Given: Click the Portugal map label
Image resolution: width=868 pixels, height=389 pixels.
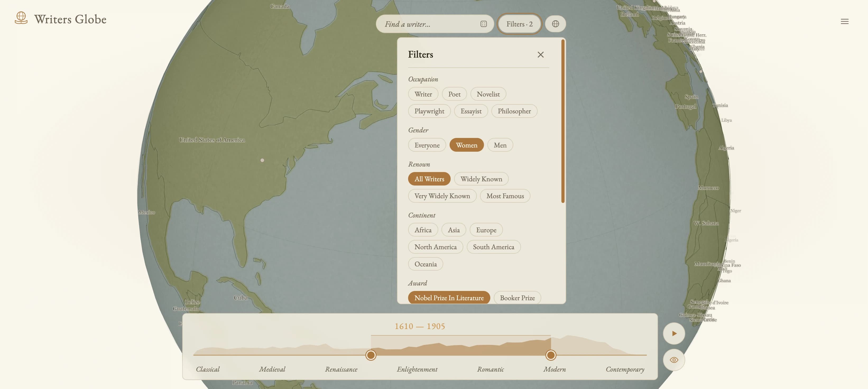Looking at the screenshot, I should (686, 106).
